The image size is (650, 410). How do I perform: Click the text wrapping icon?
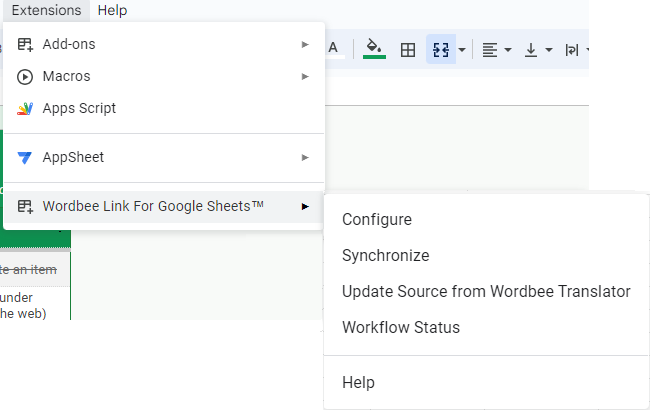pyautogui.click(x=572, y=49)
